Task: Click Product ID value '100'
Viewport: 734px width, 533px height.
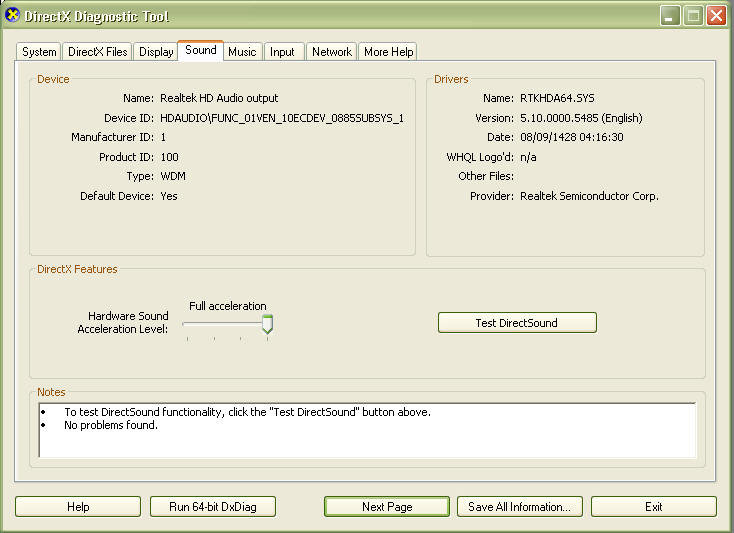Action: pos(169,157)
